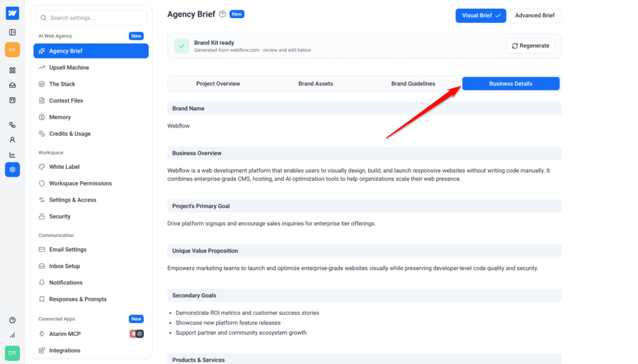Click 'Support partner and community' bullet
The image size is (638, 364).
(241, 333)
